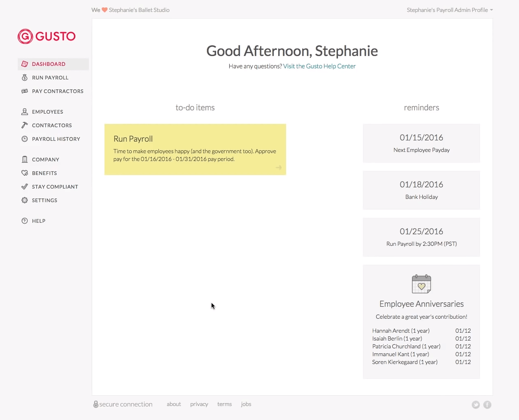Open the Facebook icon in footer
The height and width of the screenshot is (420, 519).
tap(487, 405)
